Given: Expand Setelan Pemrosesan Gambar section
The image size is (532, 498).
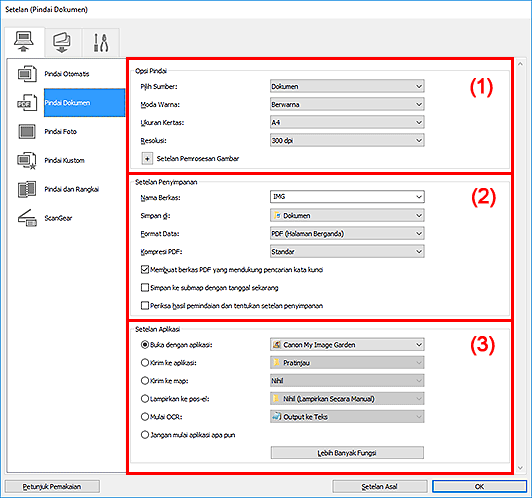Looking at the screenshot, I should (147, 159).
